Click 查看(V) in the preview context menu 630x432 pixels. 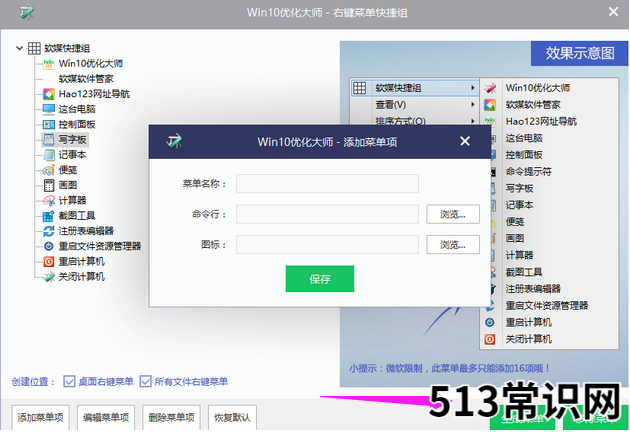pyautogui.click(x=391, y=105)
